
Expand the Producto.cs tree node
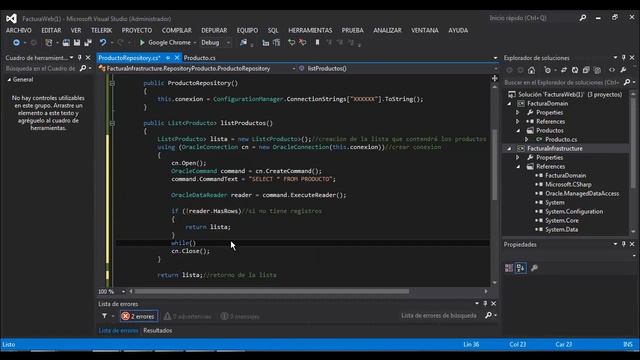527,140
